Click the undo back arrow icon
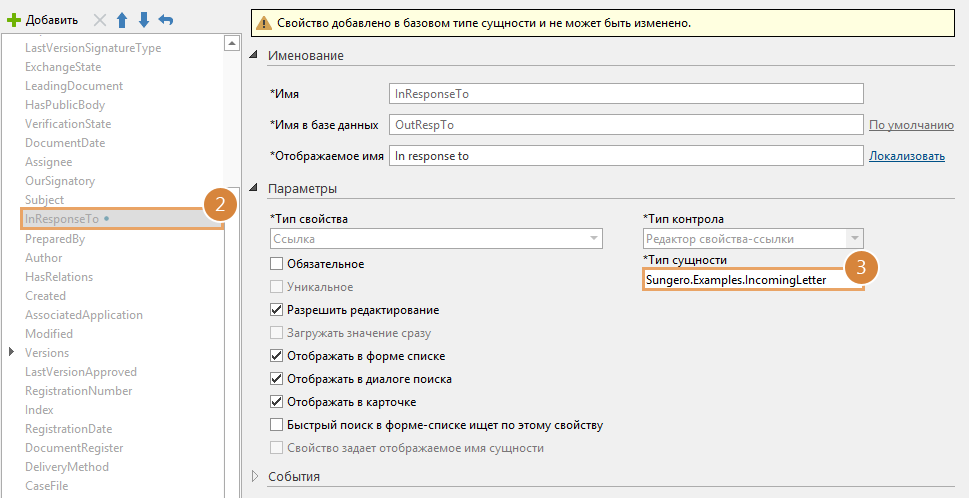Viewport: 969px width, 498px height. click(x=166, y=20)
